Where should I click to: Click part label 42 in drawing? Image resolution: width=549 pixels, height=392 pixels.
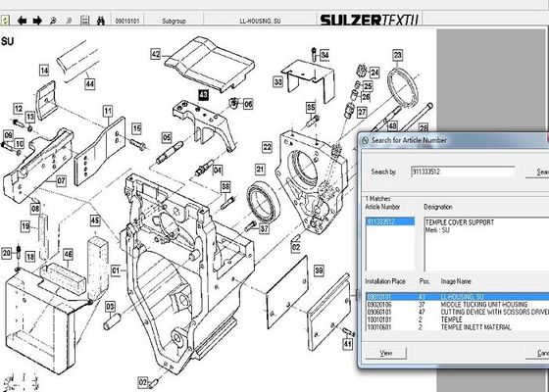pyautogui.click(x=156, y=54)
